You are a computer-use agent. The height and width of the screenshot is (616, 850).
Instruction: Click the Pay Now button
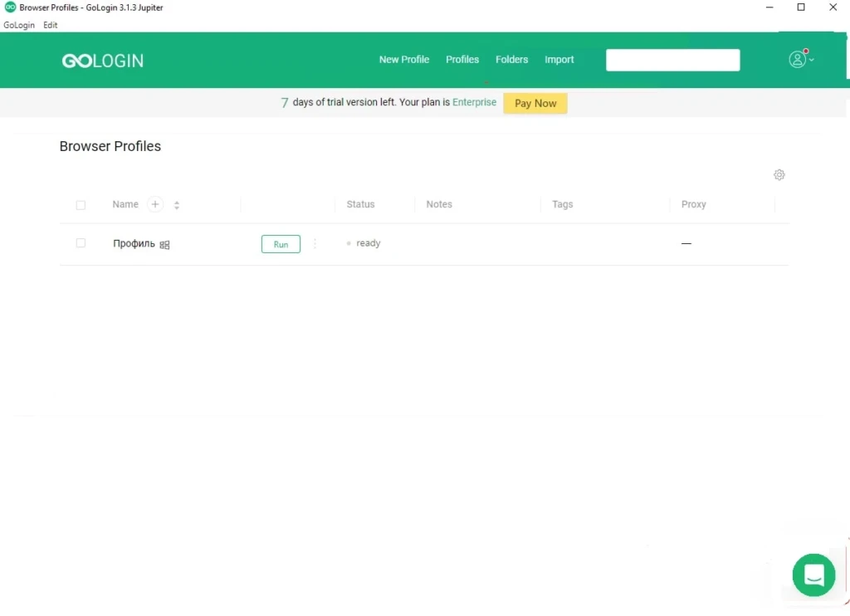tap(535, 103)
